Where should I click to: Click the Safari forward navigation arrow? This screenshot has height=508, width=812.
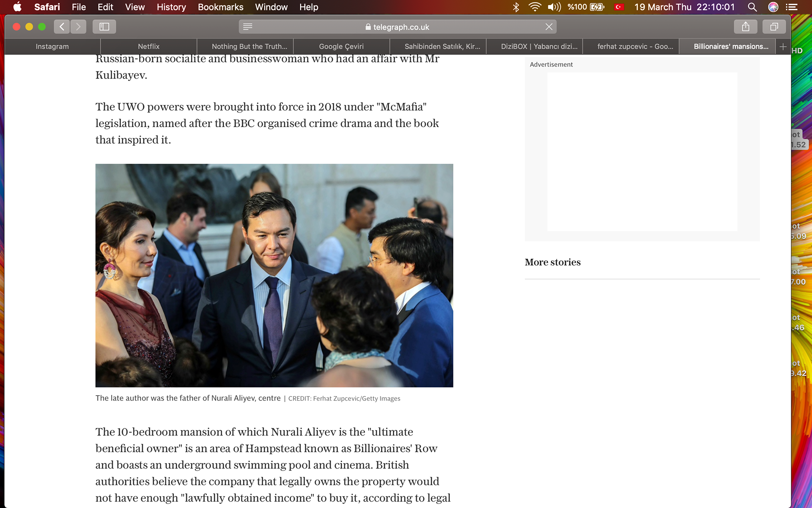coord(78,27)
